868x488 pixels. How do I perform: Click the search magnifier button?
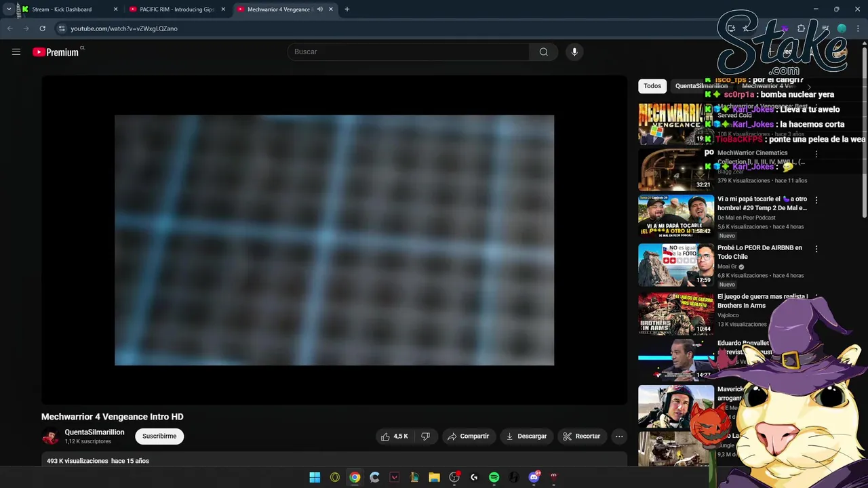point(544,52)
